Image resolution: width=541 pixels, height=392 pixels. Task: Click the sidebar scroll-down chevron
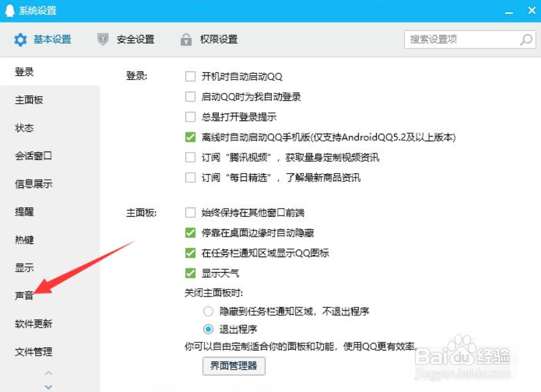click(x=48, y=387)
